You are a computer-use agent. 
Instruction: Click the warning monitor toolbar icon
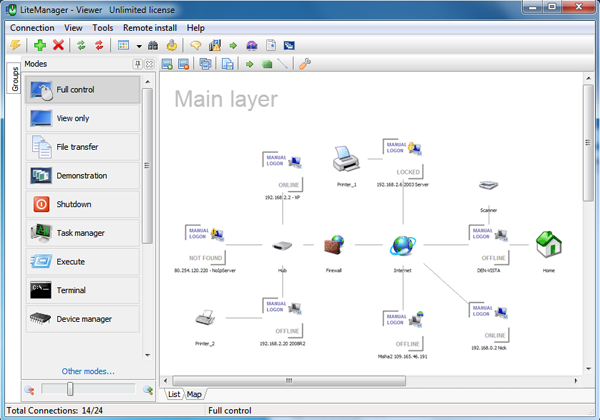[215, 46]
